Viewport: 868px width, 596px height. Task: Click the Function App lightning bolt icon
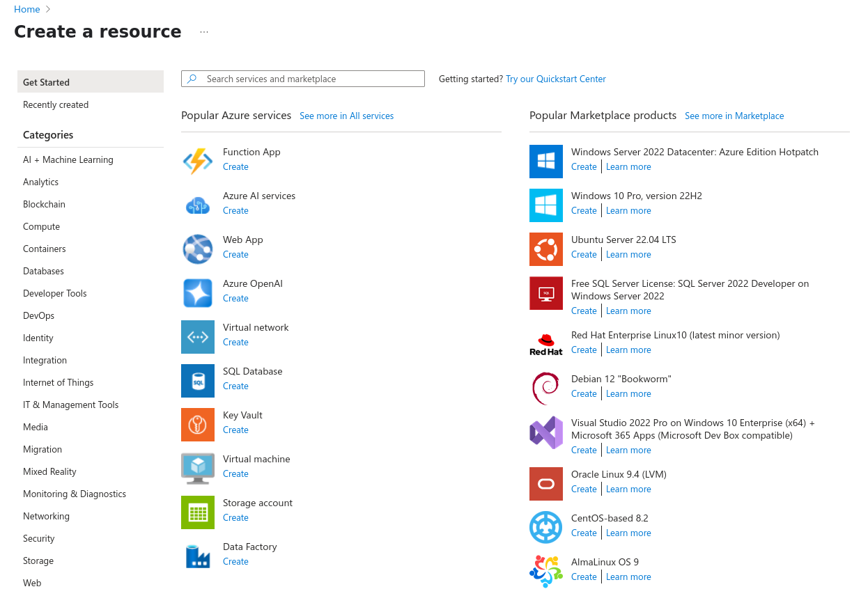198,162
